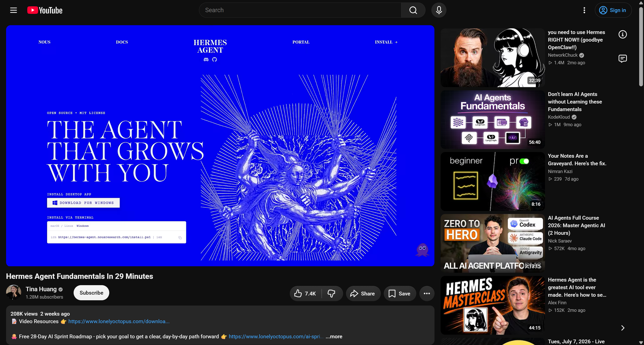Visit the NetworkChuck channel name
This screenshot has height=345, width=644.
pos(563,55)
